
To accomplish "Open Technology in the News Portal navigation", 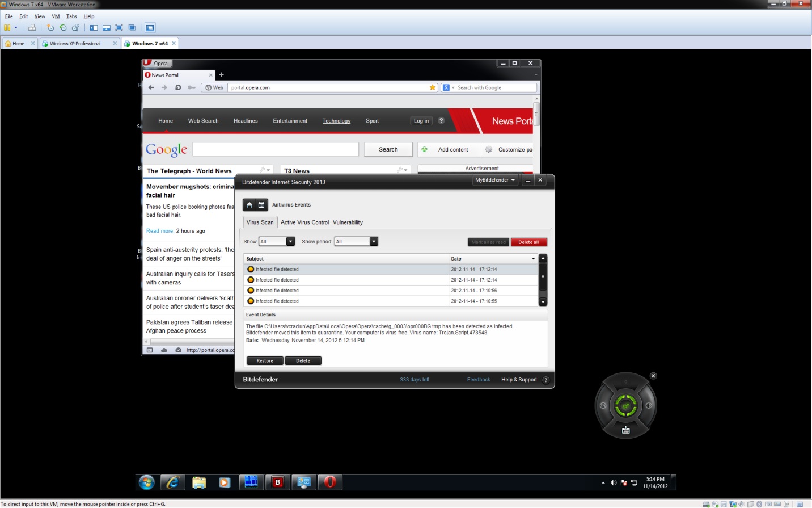I will [x=336, y=121].
